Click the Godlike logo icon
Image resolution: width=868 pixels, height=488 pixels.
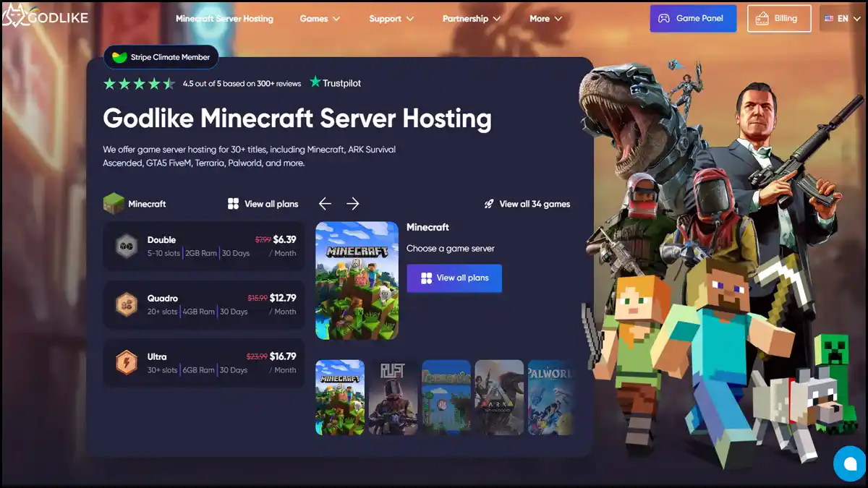[14, 15]
